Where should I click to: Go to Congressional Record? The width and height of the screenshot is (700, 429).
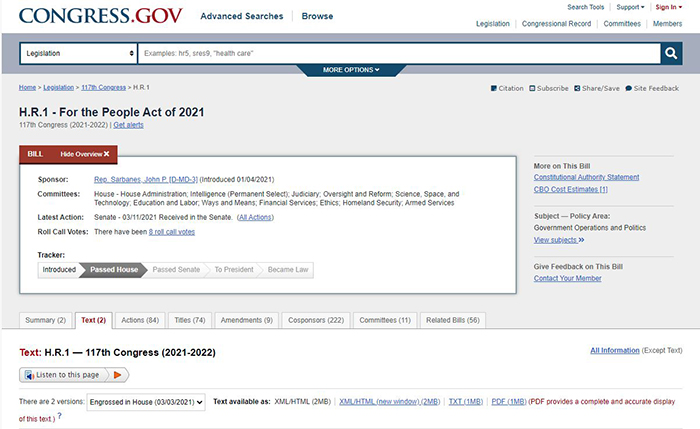tap(556, 24)
